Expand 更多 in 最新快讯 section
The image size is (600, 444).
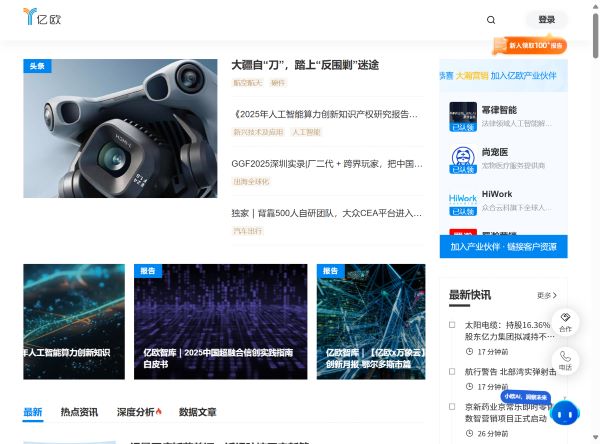click(547, 295)
